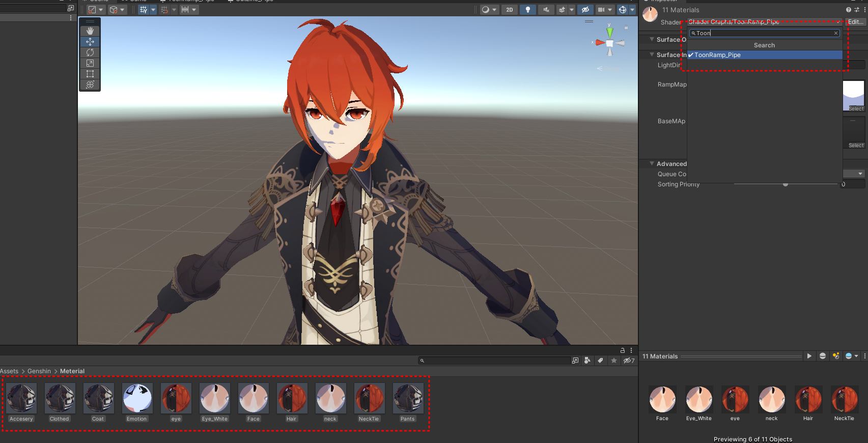The height and width of the screenshot is (443, 868).
Task: Adjust the Sorting Priority slider
Action: (786, 184)
